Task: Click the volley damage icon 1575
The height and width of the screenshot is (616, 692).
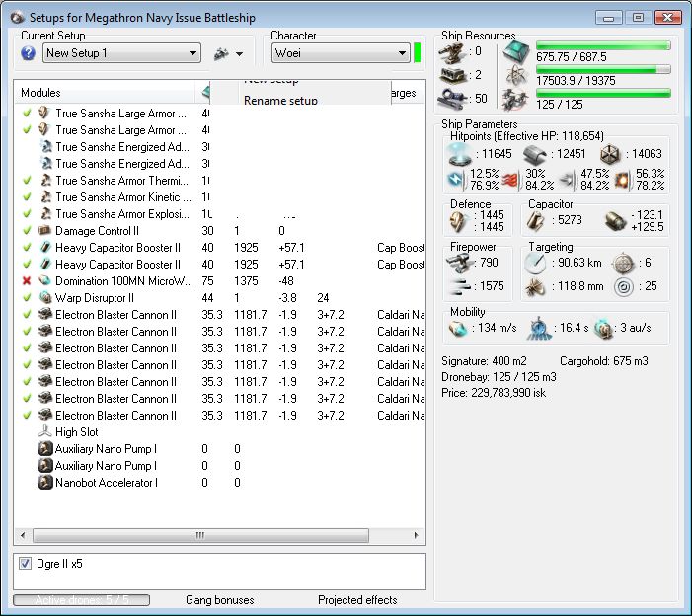Action: pos(459,286)
